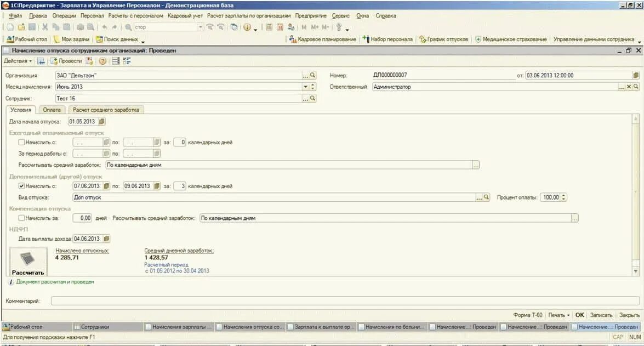
Task: Click the reread arrow icon next to Действия
Action: (41, 61)
